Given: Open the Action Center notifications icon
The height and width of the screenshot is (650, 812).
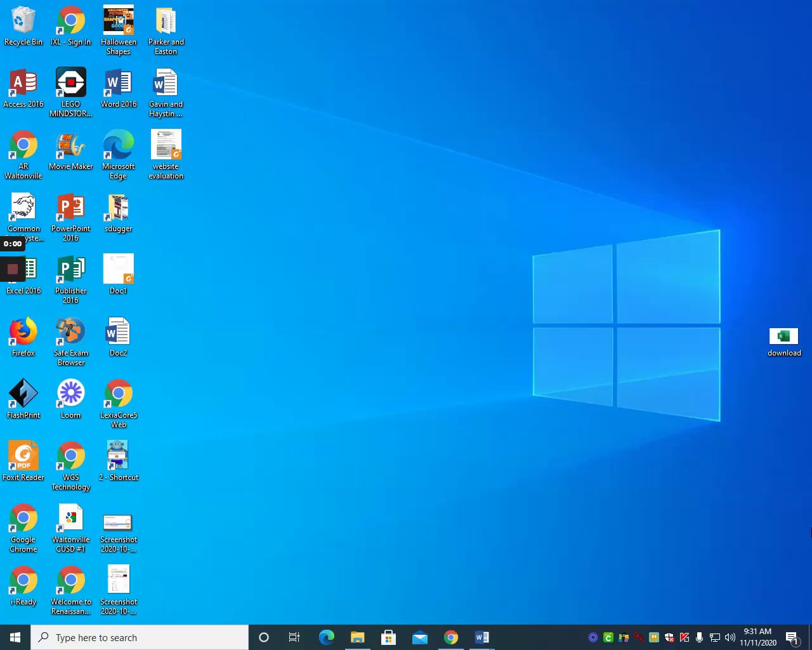Looking at the screenshot, I should click(792, 637).
